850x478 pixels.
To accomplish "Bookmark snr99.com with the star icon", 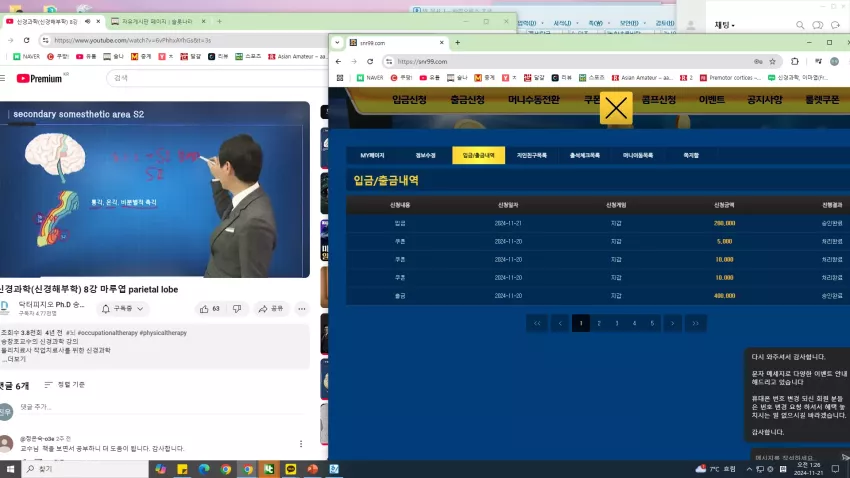I will pos(772,62).
